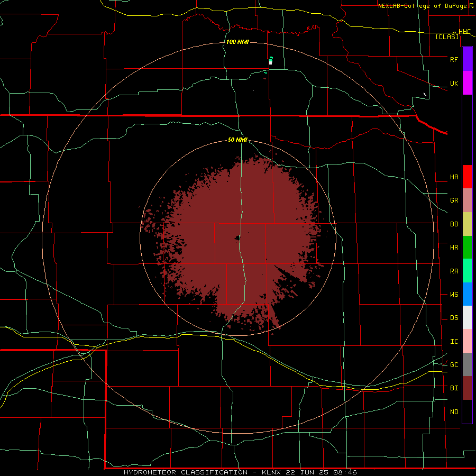The image size is (476, 476).
Task: Click the 'DS' legend label
Action: (x=454, y=318)
